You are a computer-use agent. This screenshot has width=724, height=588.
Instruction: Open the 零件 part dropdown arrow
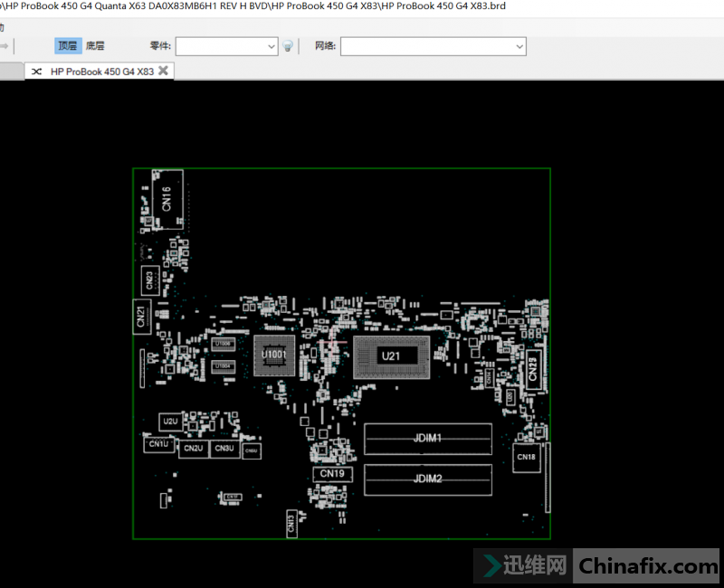point(272,46)
